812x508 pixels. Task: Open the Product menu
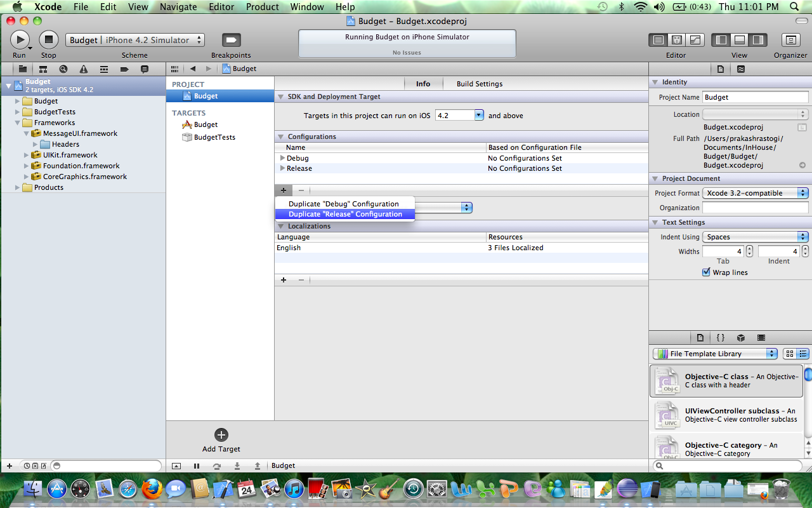point(263,7)
